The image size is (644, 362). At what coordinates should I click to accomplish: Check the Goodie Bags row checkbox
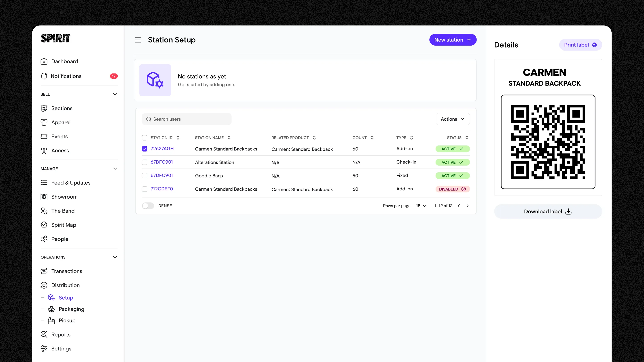tap(144, 176)
